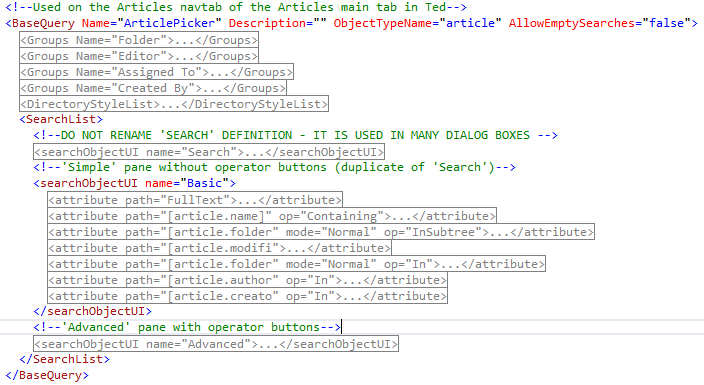The width and height of the screenshot is (704, 385).
Task: Click the closing SearchList tag
Action: coord(65,359)
